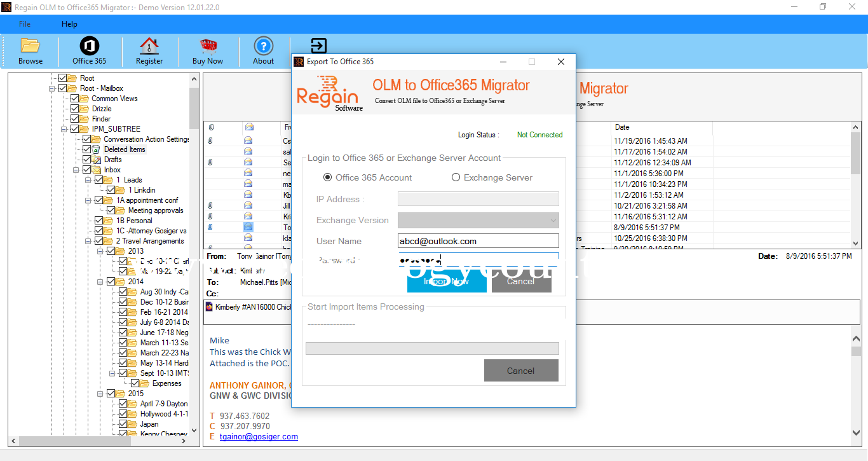868x461 pixels.
Task: Open the Help menu
Action: click(69, 24)
